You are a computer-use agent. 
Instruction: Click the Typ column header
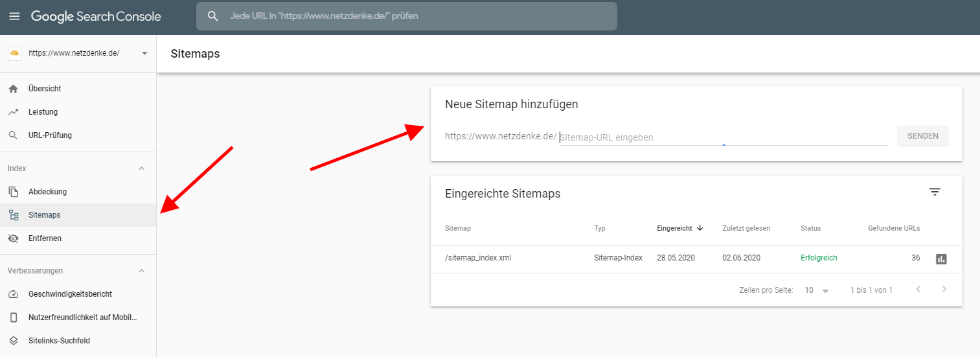599,228
